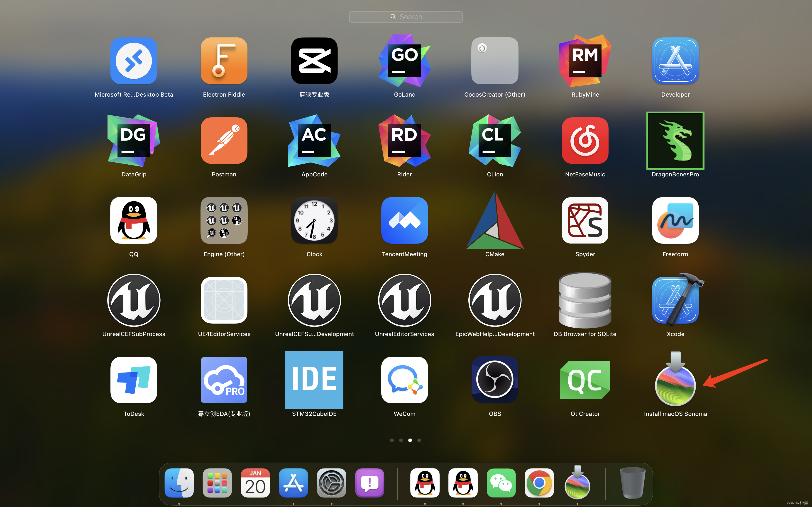Screen dimensions: 812x507
Task: Launch OBS from the app grid
Action: pos(495,380)
